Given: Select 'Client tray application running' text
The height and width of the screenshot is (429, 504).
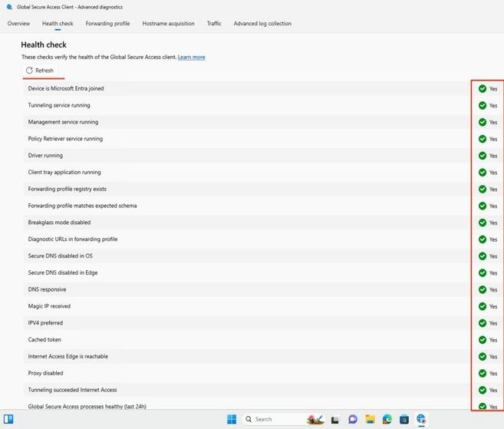Looking at the screenshot, I should click(x=64, y=172).
